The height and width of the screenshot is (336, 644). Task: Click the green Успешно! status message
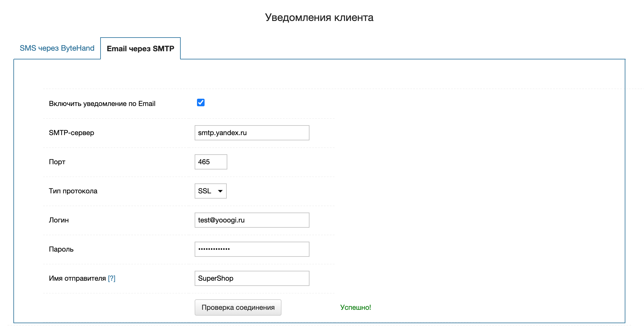pos(356,307)
